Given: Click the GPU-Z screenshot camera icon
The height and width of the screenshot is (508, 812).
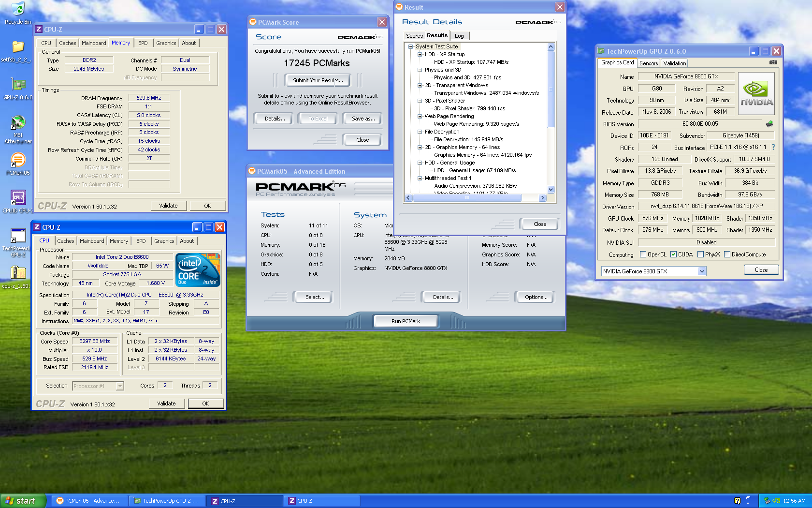Looking at the screenshot, I should click(x=773, y=62).
